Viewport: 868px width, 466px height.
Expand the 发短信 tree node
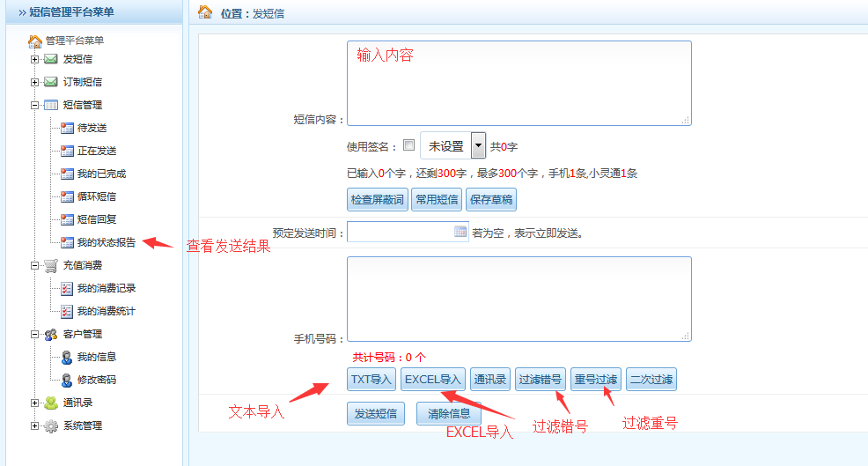click(x=35, y=59)
